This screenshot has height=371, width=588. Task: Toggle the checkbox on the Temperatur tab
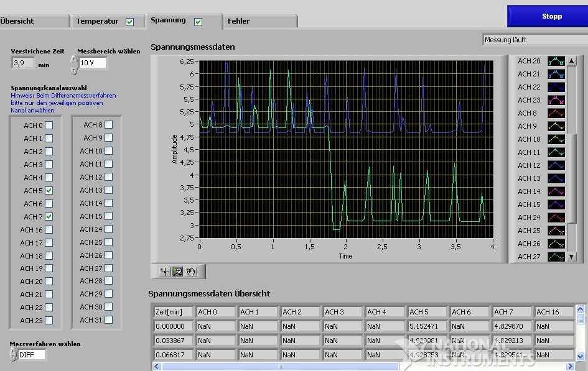(130, 22)
